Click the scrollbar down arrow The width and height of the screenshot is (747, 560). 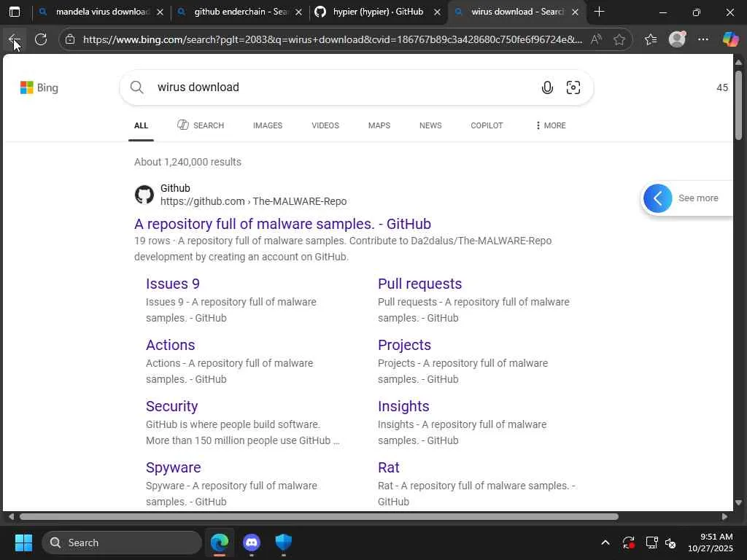coord(738,502)
